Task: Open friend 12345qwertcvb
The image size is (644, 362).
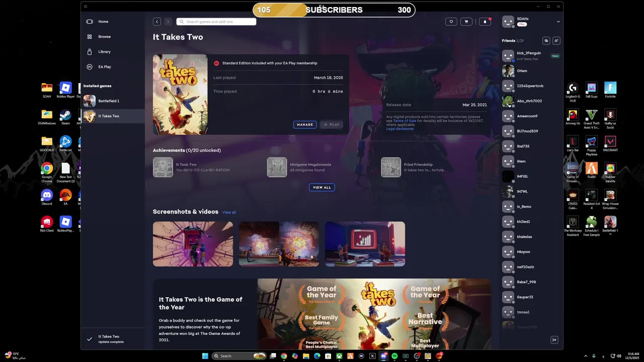Action: point(531,86)
